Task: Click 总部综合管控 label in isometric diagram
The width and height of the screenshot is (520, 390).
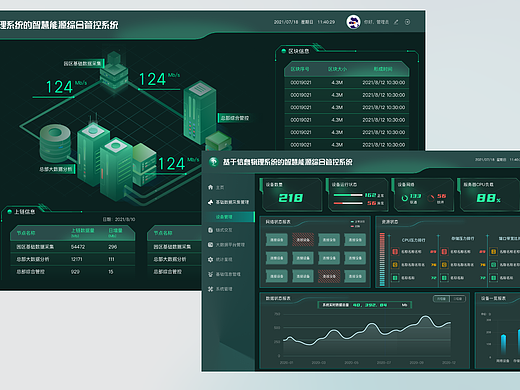Action: [x=235, y=118]
